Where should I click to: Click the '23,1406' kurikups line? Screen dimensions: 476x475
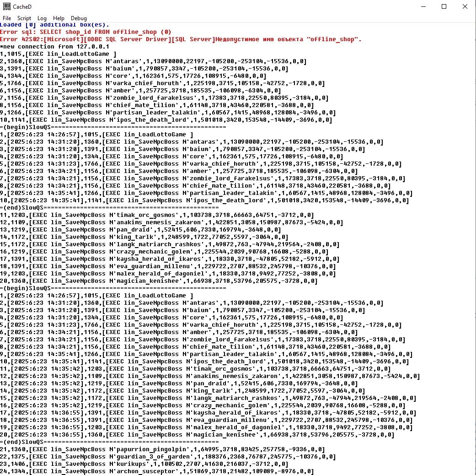click(144, 464)
